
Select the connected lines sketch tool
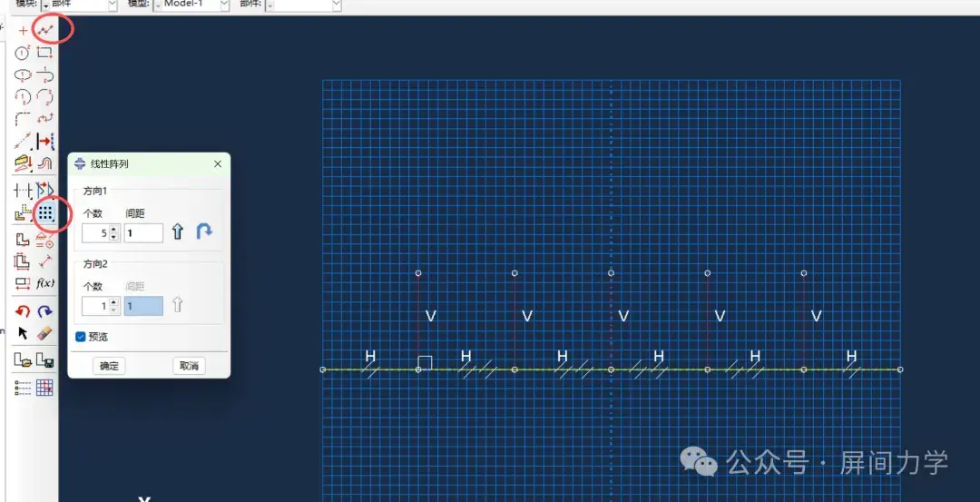(44, 29)
